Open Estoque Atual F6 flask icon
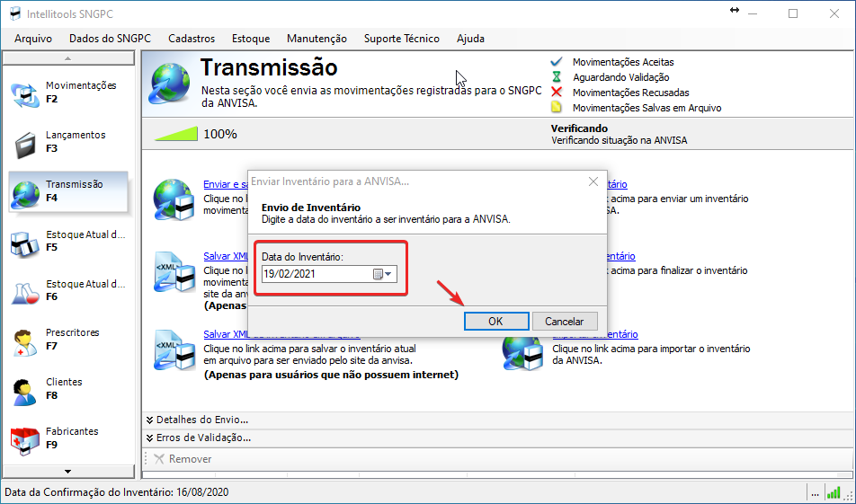Image resolution: width=856 pixels, height=504 pixels. click(25, 292)
